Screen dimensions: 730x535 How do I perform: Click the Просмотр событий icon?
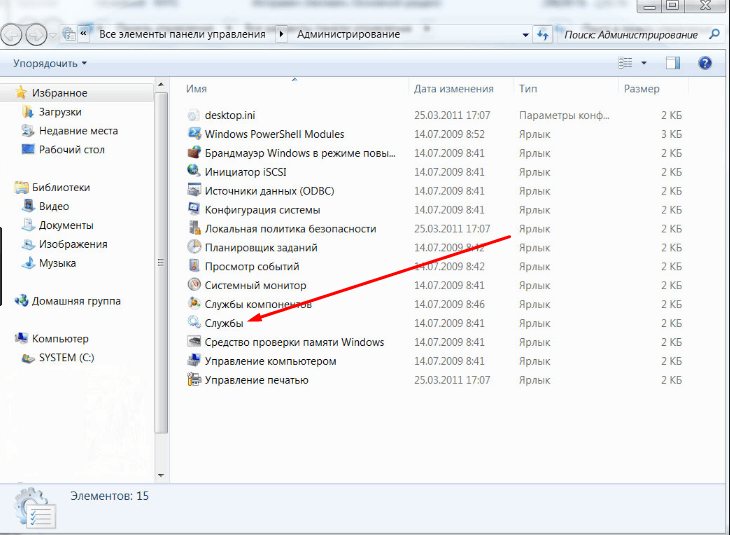[194, 266]
